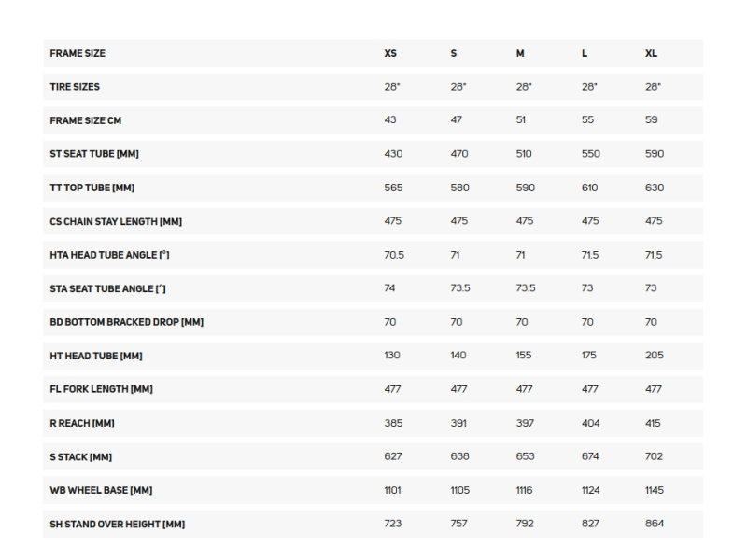Select the XL frame size header
747x560 pixels.
tap(651, 53)
